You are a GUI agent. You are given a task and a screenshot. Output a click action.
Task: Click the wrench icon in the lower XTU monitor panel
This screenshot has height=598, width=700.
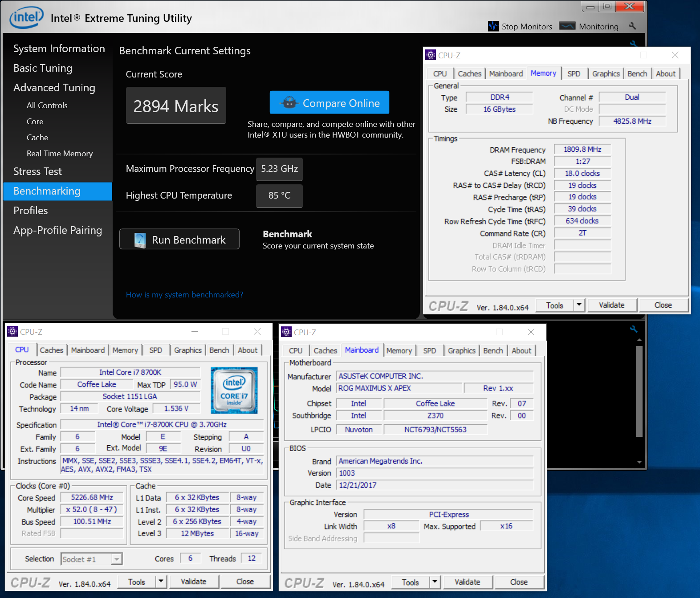tap(634, 329)
